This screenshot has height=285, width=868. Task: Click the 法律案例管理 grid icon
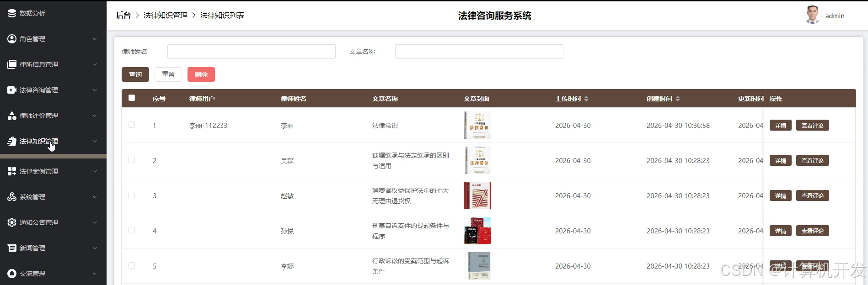pyautogui.click(x=12, y=171)
